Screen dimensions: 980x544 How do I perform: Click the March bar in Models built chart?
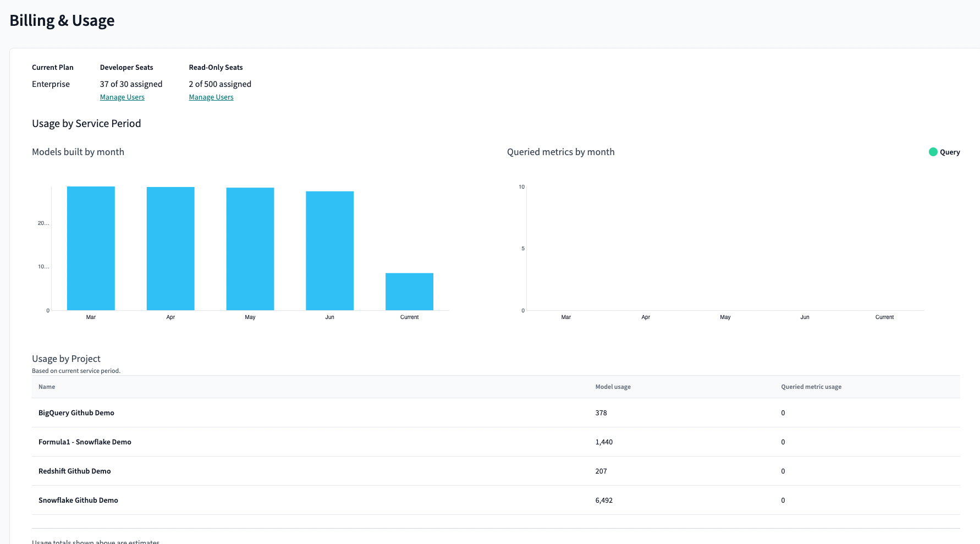click(x=90, y=248)
